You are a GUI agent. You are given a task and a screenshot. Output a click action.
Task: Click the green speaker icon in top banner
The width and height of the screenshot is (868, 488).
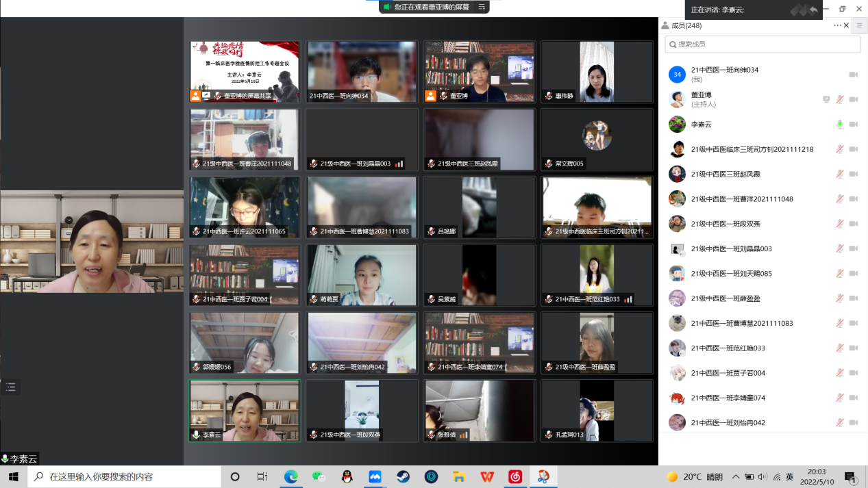[387, 7]
